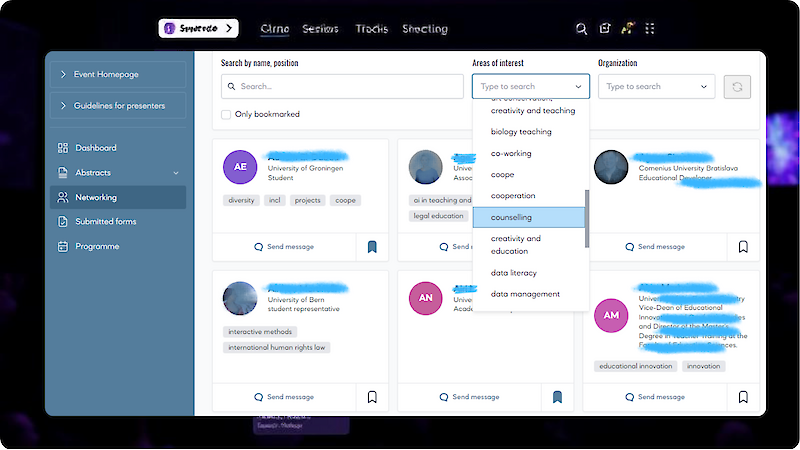Bookmark the University of Bern student representative
This screenshot has height=450, width=800.
tap(371, 397)
